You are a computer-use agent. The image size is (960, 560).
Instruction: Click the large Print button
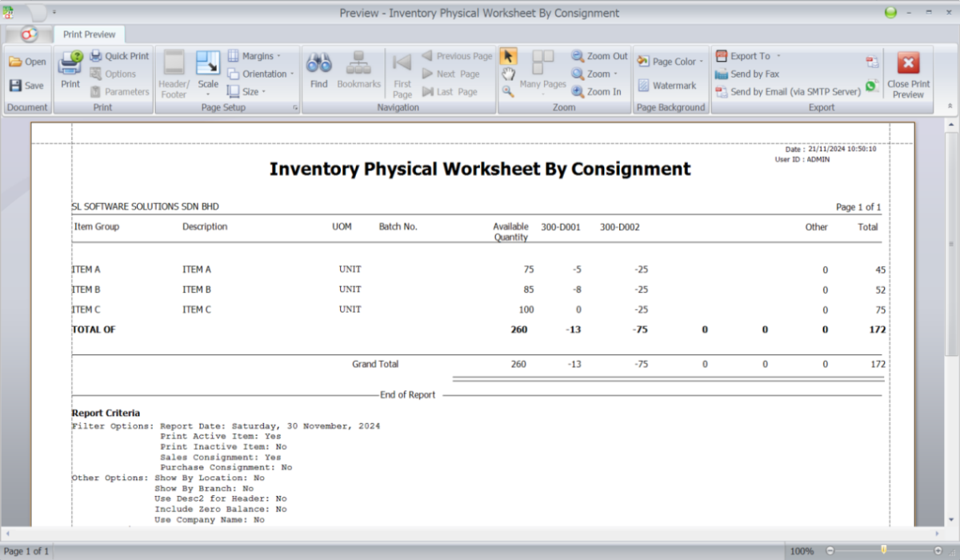[70, 70]
